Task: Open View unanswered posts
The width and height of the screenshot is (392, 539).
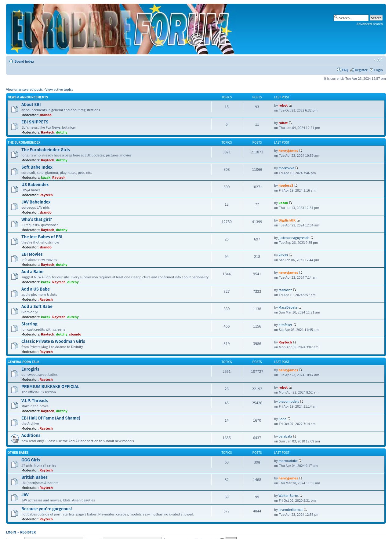Action: (x=24, y=90)
